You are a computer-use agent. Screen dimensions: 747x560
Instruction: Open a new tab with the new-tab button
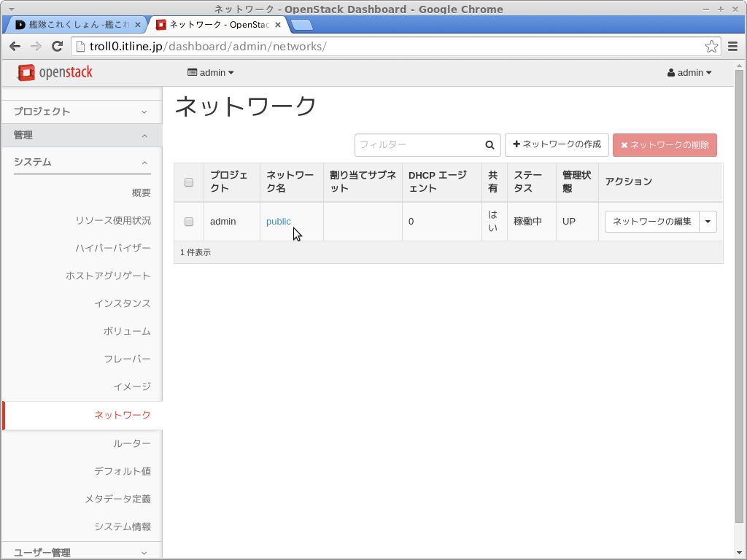pos(301,25)
